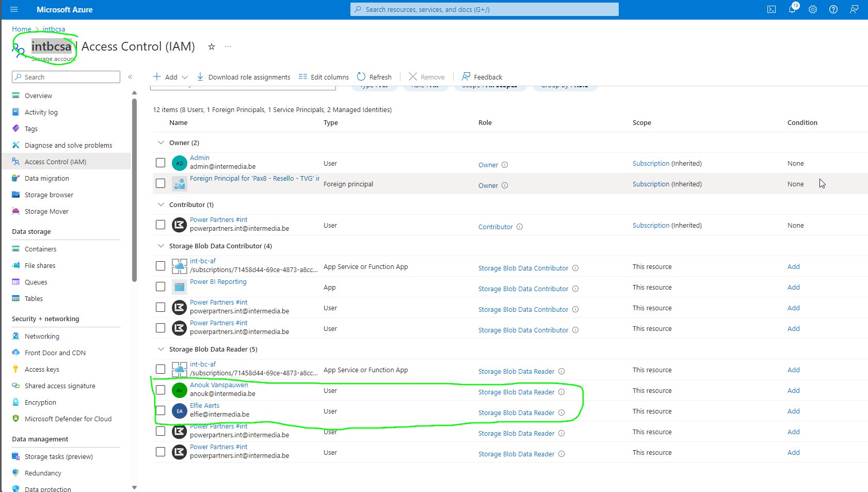
Task: Open Tags in the sidebar
Action: [x=31, y=129]
